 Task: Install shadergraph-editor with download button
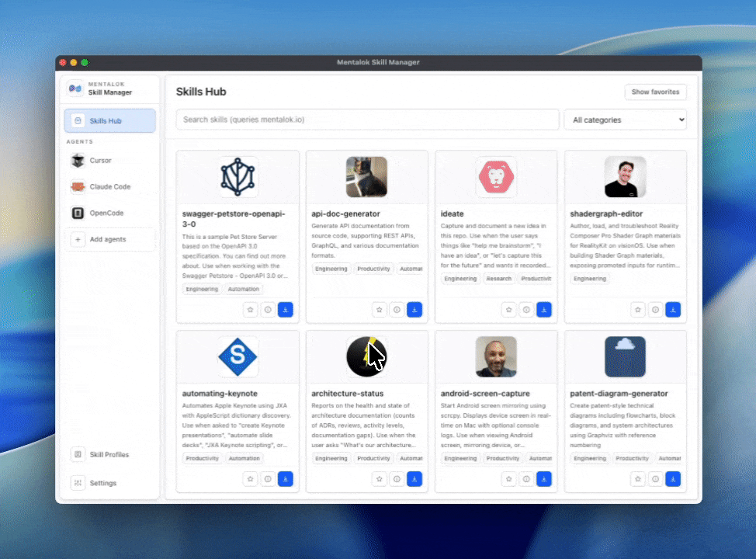[673, 310]
